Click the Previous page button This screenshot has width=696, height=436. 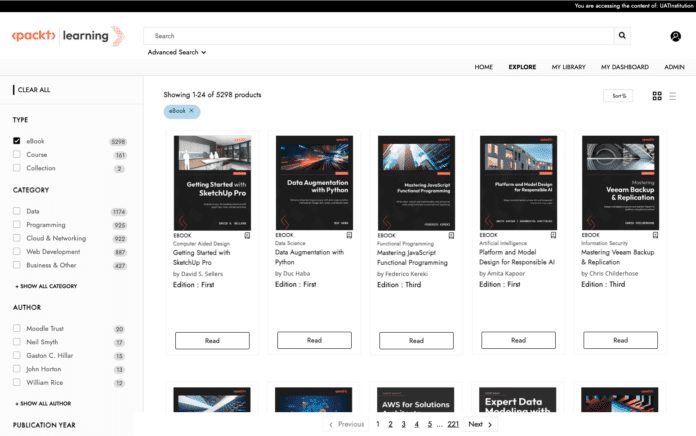coord(346,424)
